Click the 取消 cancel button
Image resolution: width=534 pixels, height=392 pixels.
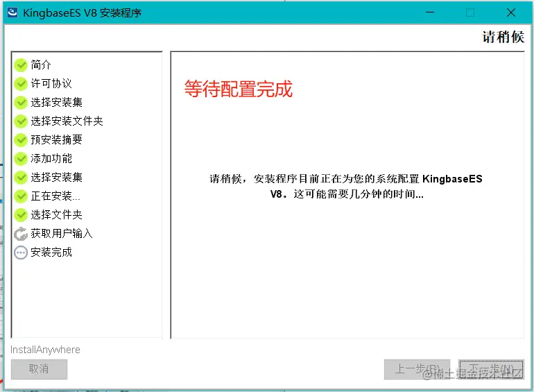coord(39,369)
